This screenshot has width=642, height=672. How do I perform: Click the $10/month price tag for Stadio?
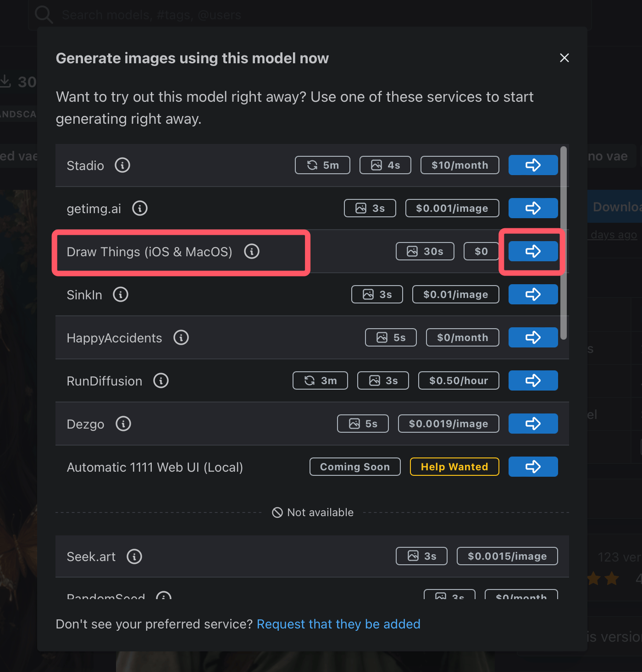click(x=460, y=165)
